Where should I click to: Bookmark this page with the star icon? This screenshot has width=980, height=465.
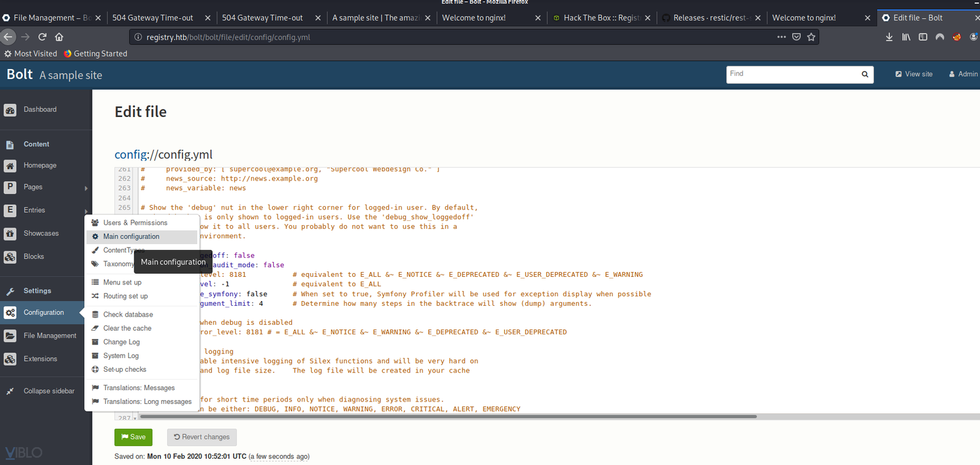[811, 37]
